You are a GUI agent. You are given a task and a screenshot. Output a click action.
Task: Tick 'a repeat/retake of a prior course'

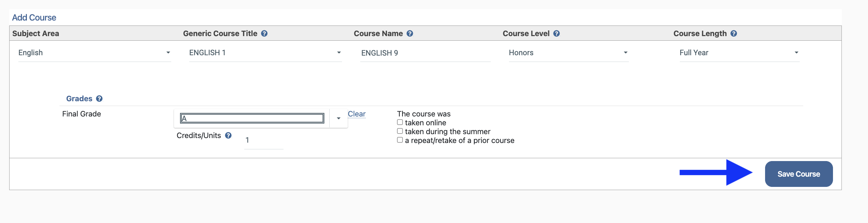pos(400,140)
